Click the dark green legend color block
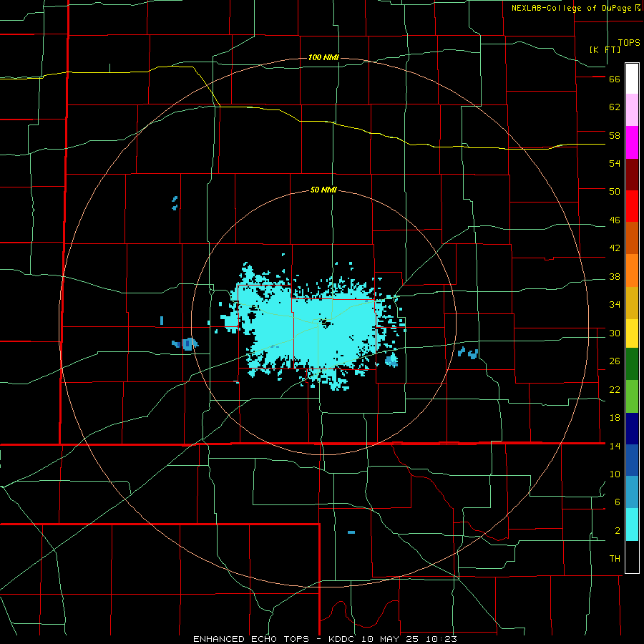The image size is (644, 644). point(632,364)
